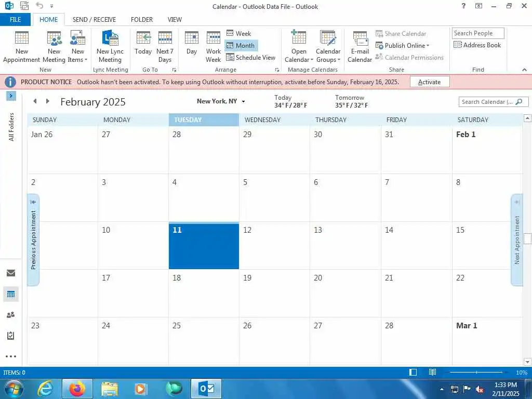
Task: Open the Windows Start menu
Action: [14, 389]
